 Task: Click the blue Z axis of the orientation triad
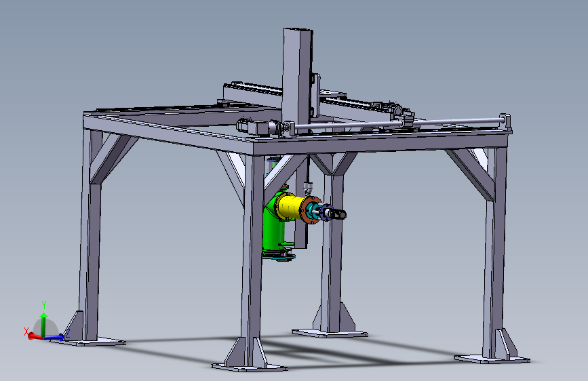pyautogui.click(x=54, y=338)
